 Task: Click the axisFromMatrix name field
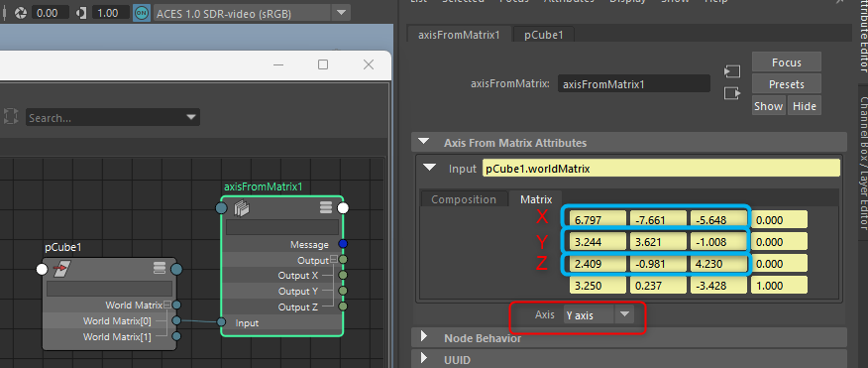coord(634,84)
